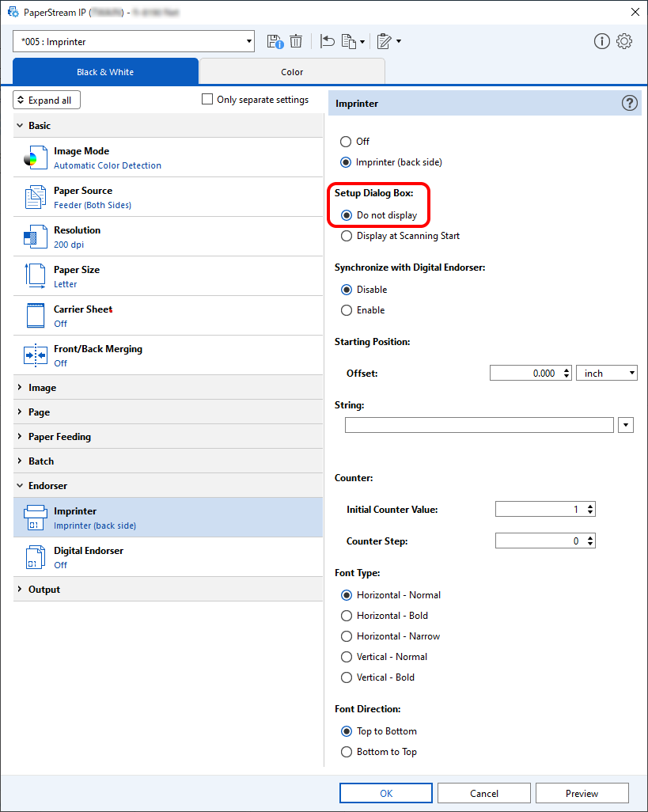Open the Digital Endorser setting
Image resolution: width=648 pixels, height=812 pixels.
[x=168, y=557]
